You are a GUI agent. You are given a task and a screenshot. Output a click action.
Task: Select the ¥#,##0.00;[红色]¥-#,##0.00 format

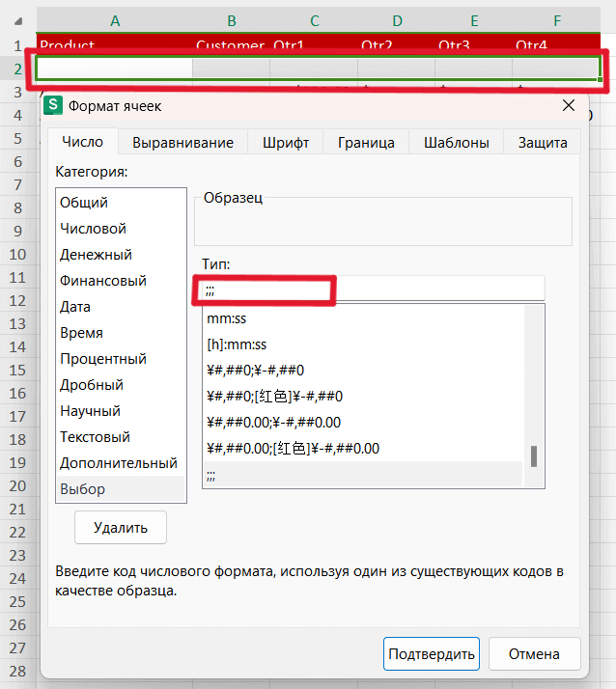[x=363, y=449]
